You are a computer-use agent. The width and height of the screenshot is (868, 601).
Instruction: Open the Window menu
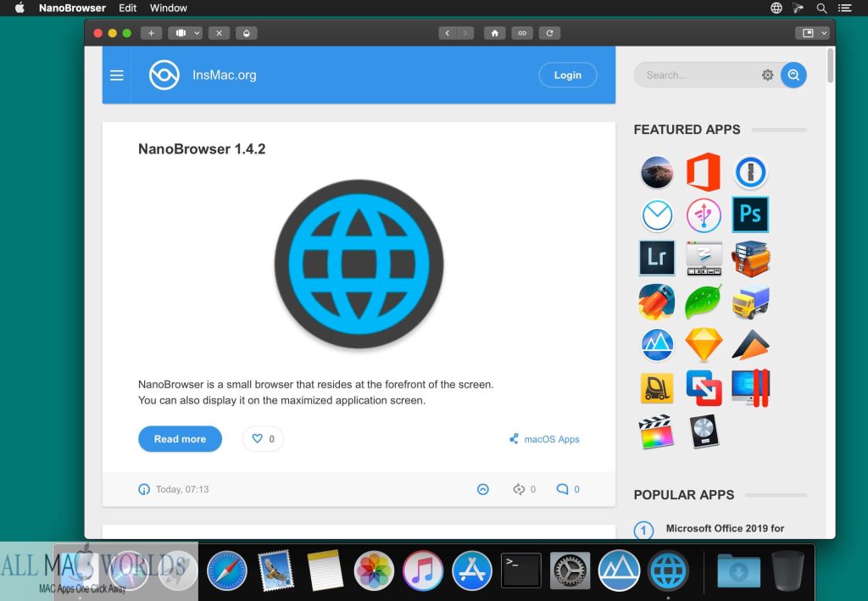coord(169,8)
